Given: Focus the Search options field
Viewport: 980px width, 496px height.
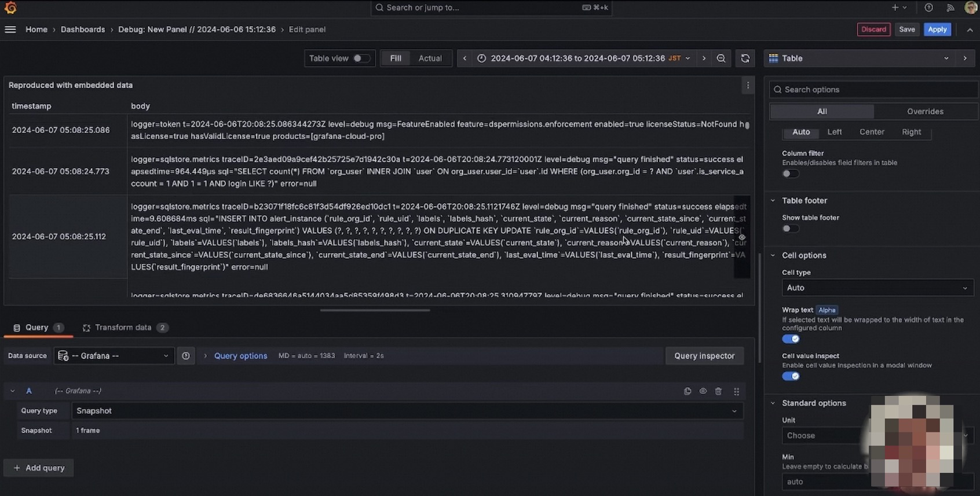Looking at the screenshot, I should 874,90.
